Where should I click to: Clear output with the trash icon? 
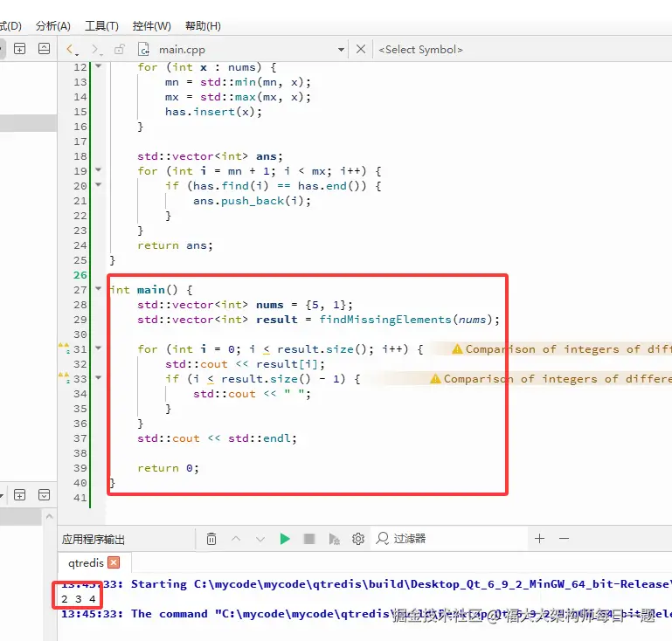(211, 539)
